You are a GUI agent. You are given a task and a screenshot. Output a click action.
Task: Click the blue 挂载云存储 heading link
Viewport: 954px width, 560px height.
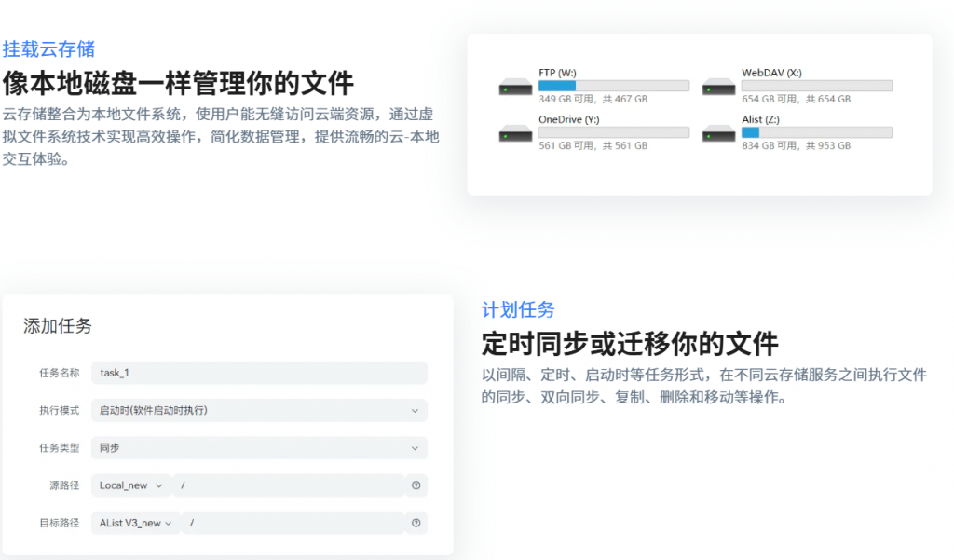pos(48,48)
